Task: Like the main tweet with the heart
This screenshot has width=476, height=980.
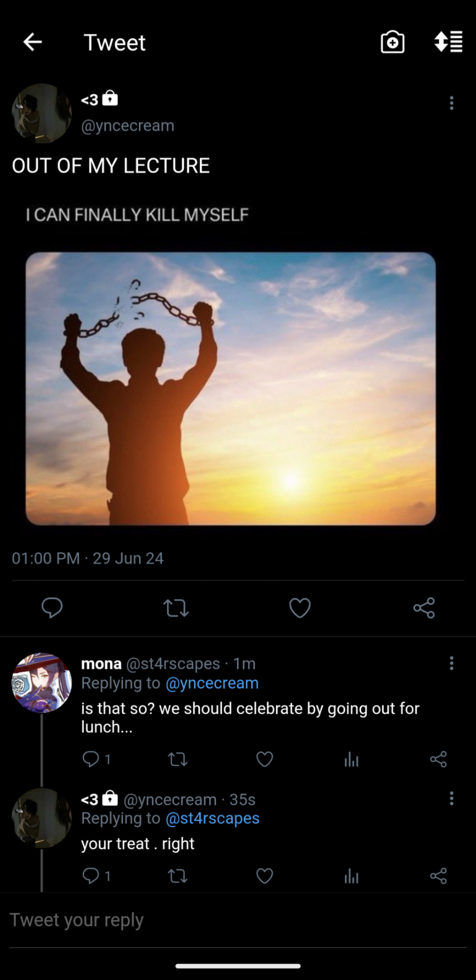Action: pyautogui.click(x=300, y=608)
